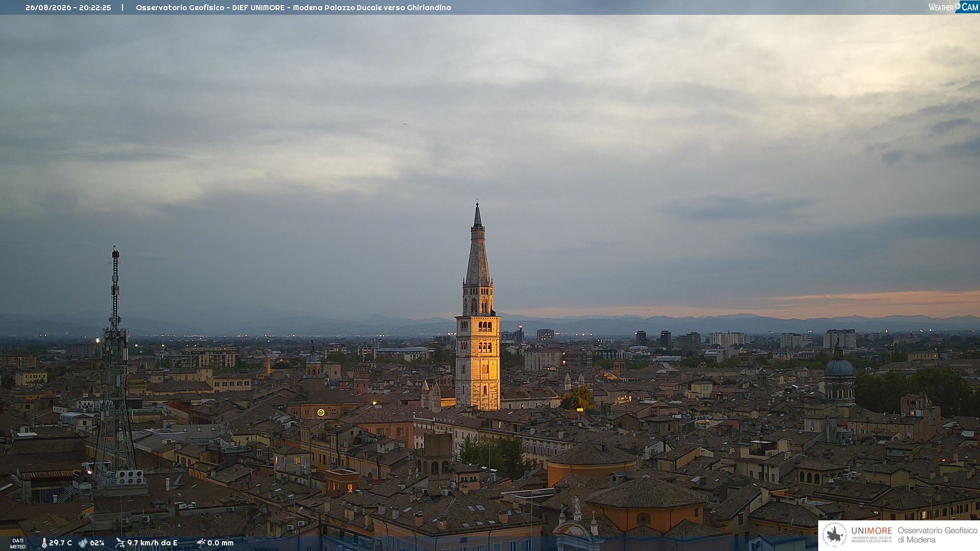Click the illuminated Ghirlandina tower
The height and width of the screenshot is (551, 980).
(x=478, y=306)
